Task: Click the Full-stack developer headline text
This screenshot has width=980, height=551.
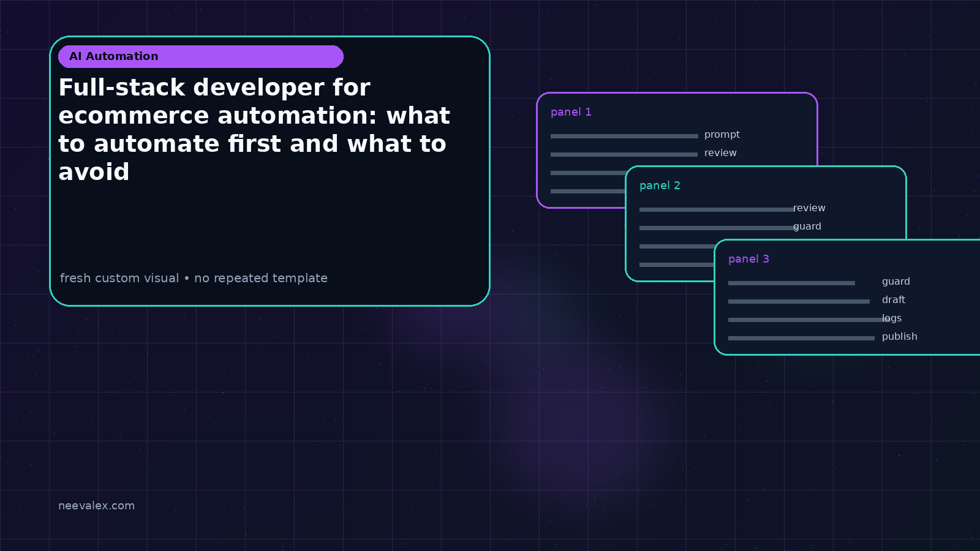Action: click(x=254, y=130)
